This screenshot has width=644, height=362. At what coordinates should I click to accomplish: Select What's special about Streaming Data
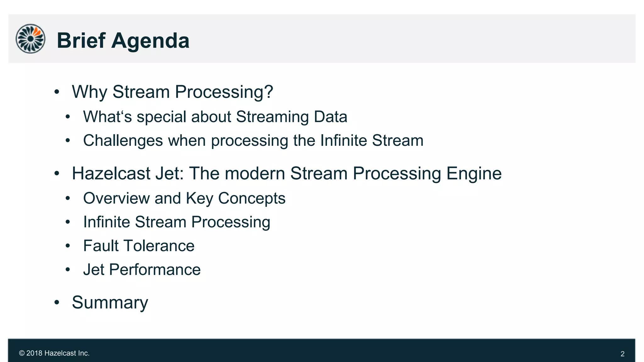pyautogui.click(x=215, y=117)
